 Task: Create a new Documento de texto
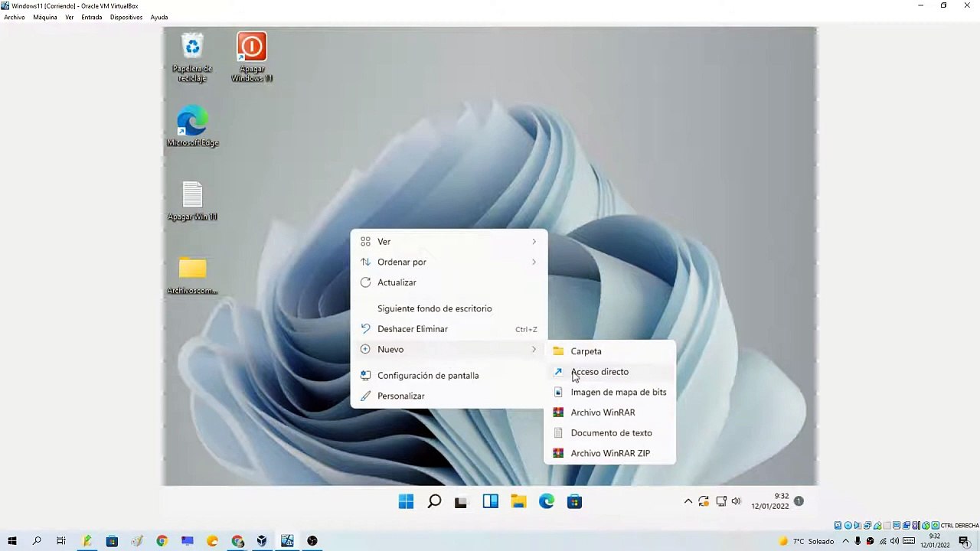(x=610, y=433)
